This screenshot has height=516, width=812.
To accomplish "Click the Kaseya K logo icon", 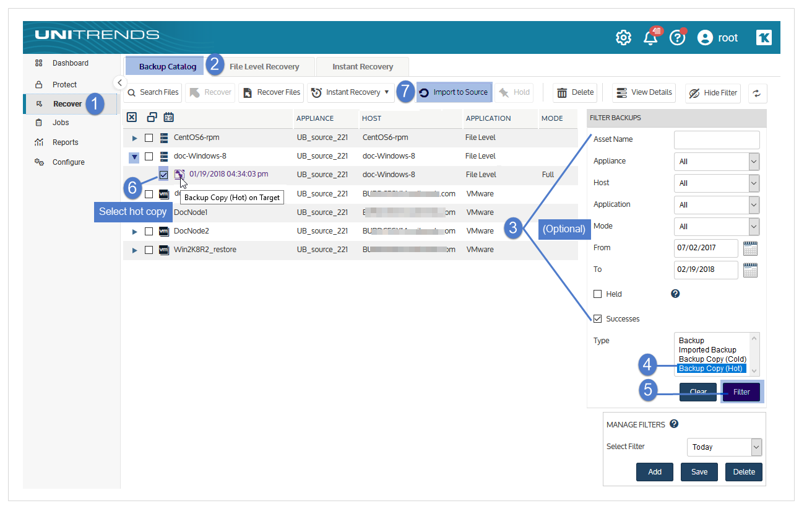I will coord(764,38).
